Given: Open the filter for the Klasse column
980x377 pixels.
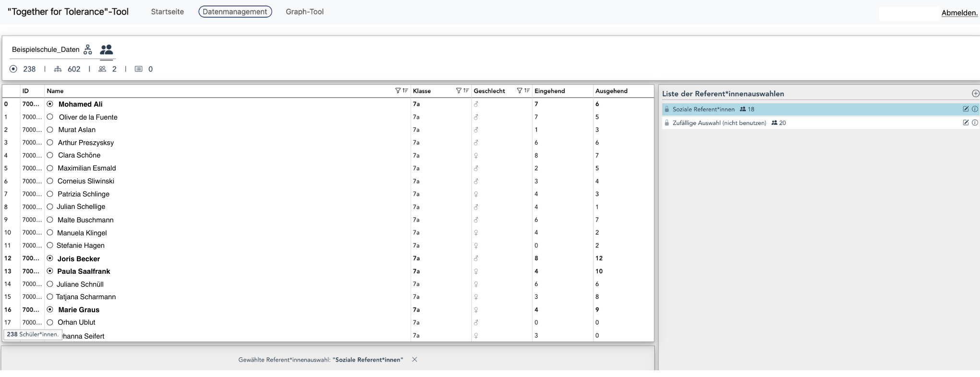Looking at the screenshot, I should 459,91.
